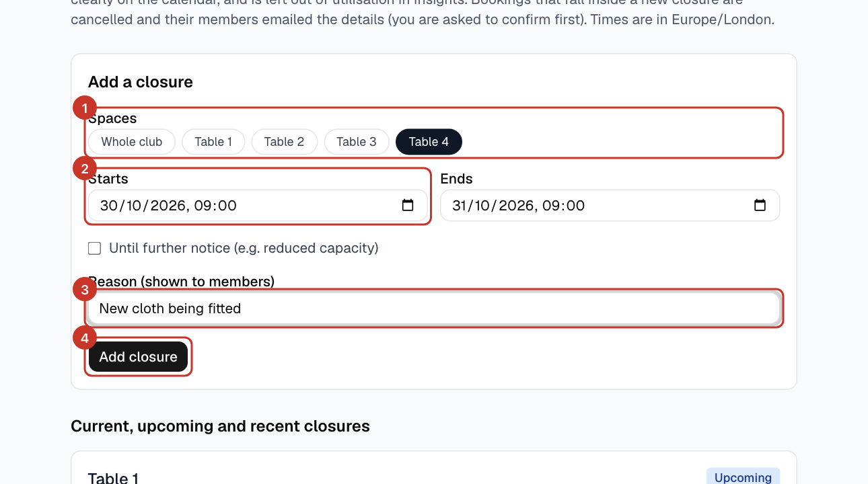Click the Ends field label
The image size is (868, 484).
click(x=456, y=179)
